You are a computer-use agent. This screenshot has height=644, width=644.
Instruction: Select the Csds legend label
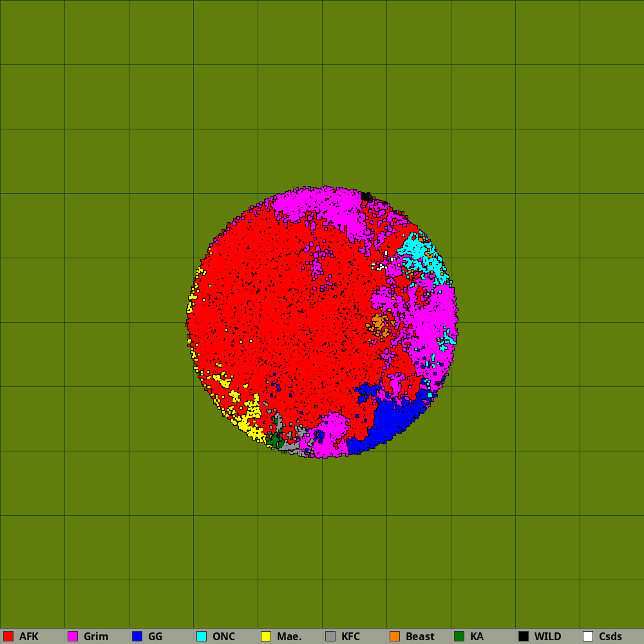pyautogui.click(x=611, y=637)
